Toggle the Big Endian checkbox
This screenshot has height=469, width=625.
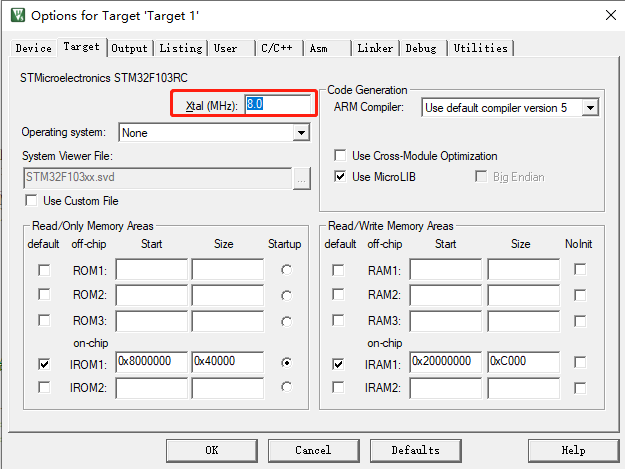pyautogui.click(x=481, y=176)
